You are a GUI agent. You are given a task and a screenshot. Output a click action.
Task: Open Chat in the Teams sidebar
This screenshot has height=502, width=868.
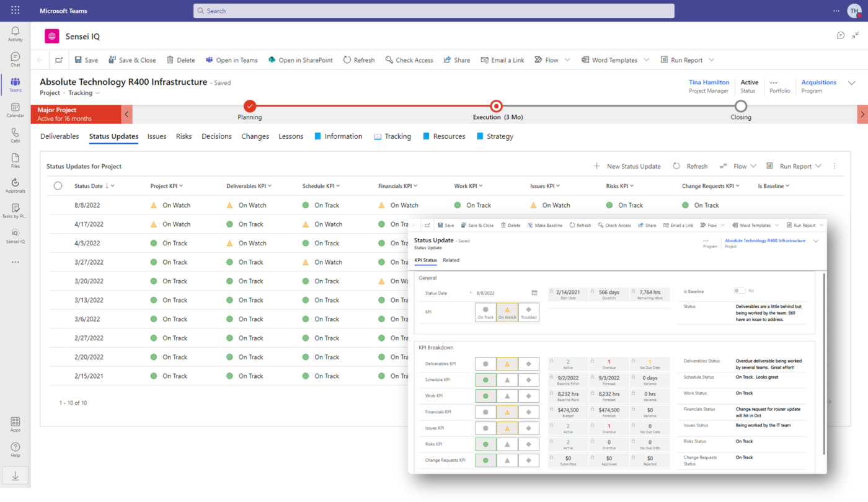(15, 59)
